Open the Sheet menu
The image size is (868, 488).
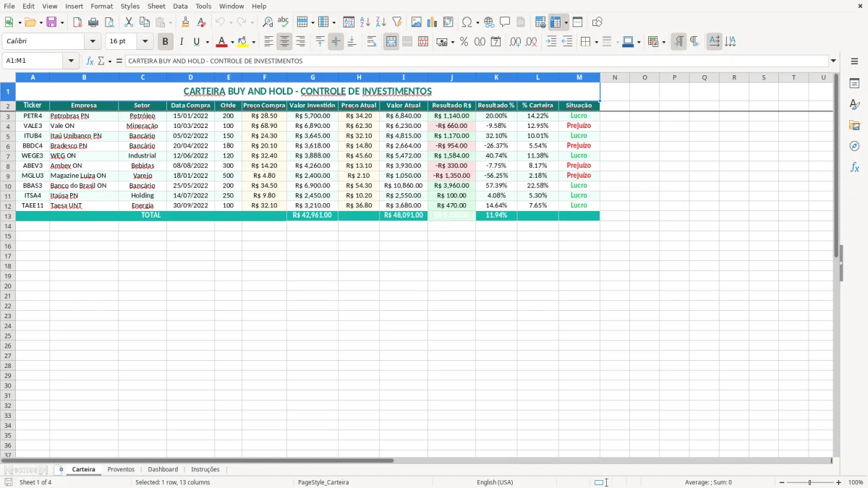(156, 6)
